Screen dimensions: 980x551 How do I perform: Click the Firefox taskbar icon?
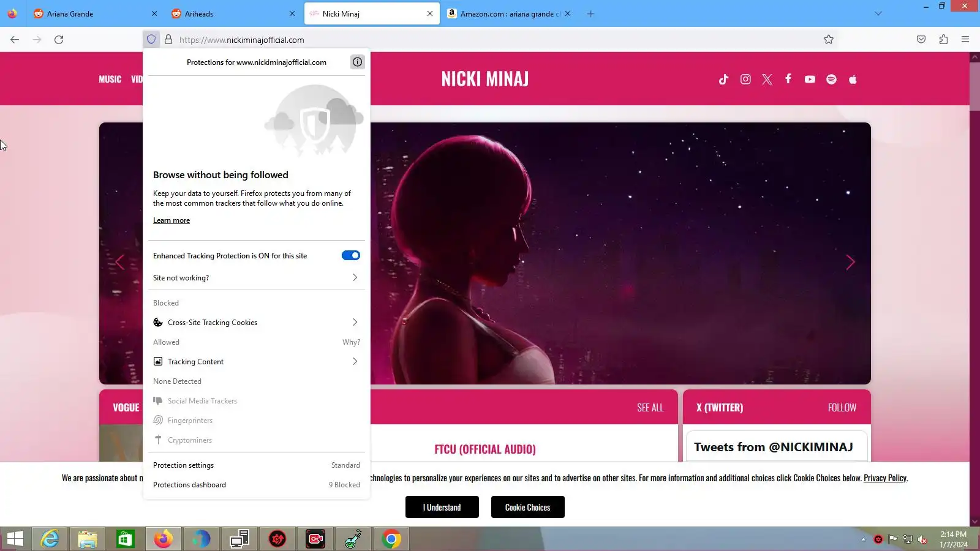pyautogui.click(x=164, y=539)
